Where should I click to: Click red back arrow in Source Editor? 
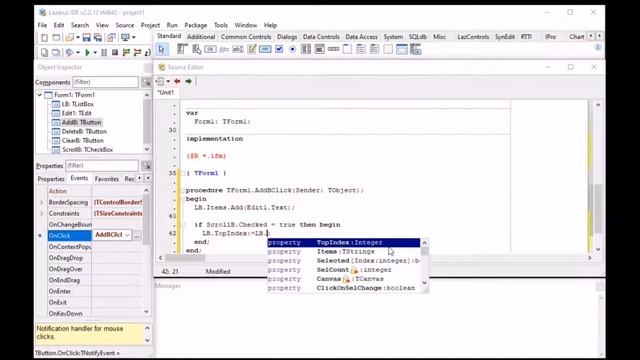pos(177,81)
